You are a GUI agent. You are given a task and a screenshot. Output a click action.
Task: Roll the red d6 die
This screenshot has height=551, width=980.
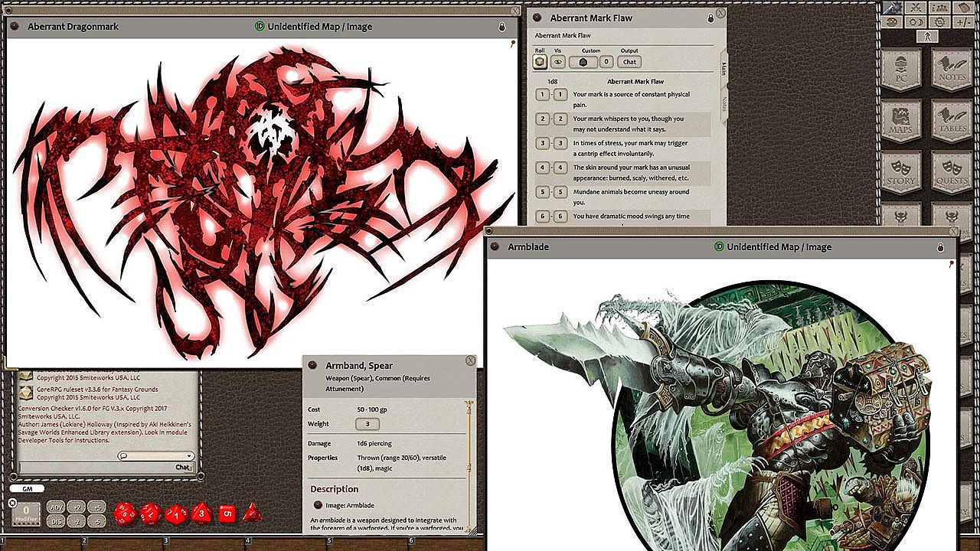227,514
